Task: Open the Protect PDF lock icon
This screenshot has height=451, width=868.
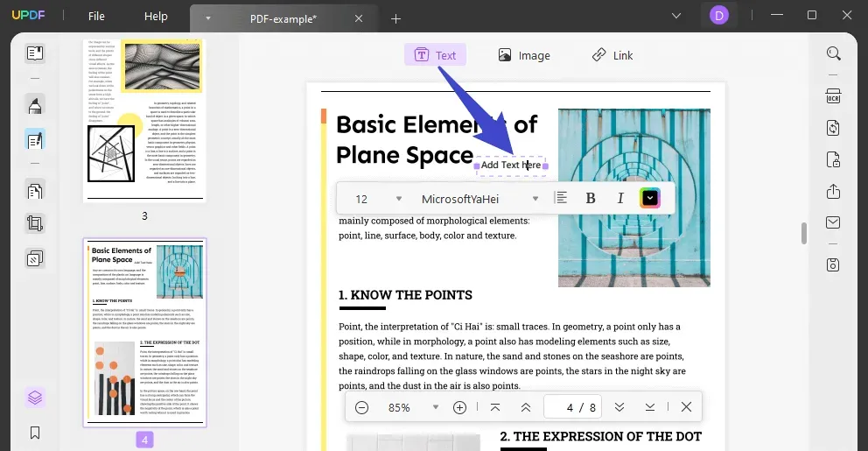Action: tap(833, 159)
